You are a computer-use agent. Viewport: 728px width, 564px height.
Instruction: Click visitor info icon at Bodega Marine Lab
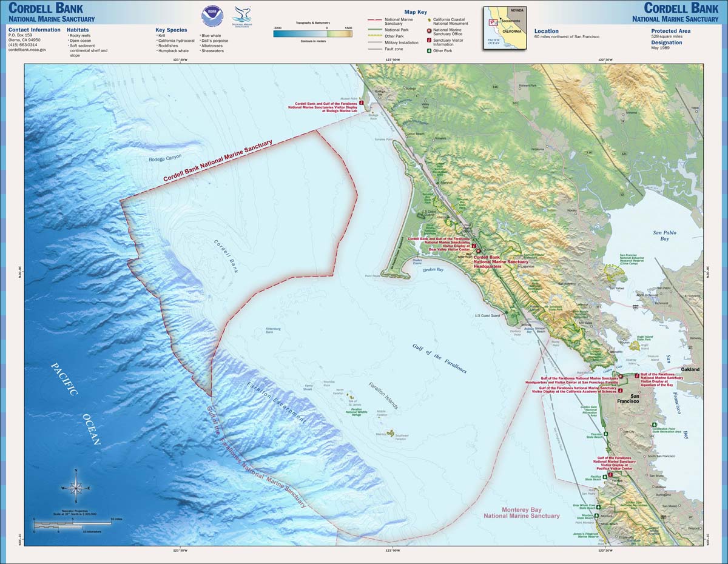pos(362,103)
